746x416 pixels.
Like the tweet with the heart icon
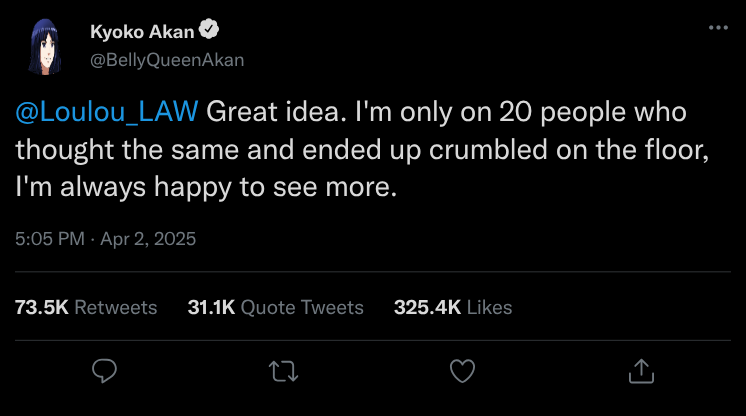point(461,371)
